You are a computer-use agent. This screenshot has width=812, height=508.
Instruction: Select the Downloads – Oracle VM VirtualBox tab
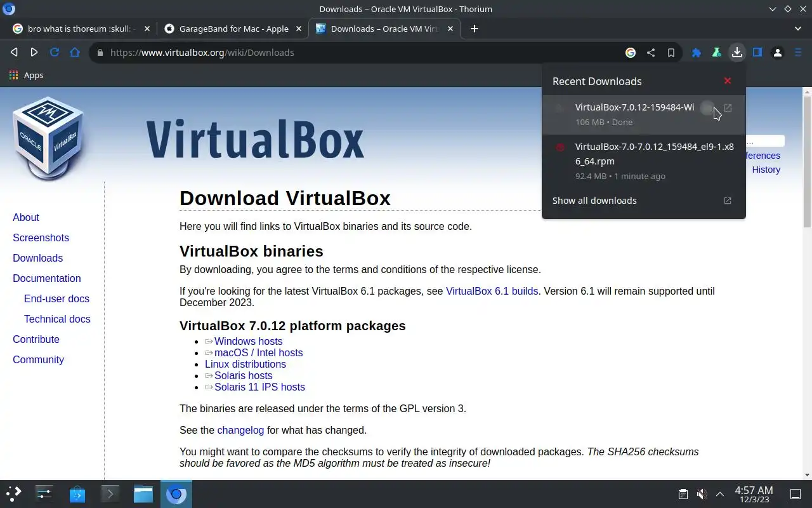(x=384, y=29)
